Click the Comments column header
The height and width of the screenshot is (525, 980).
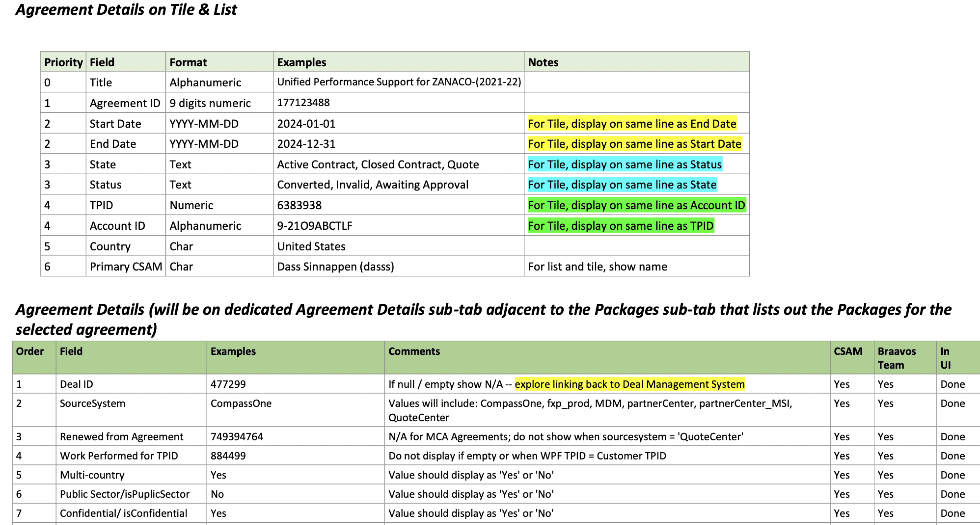414,351
